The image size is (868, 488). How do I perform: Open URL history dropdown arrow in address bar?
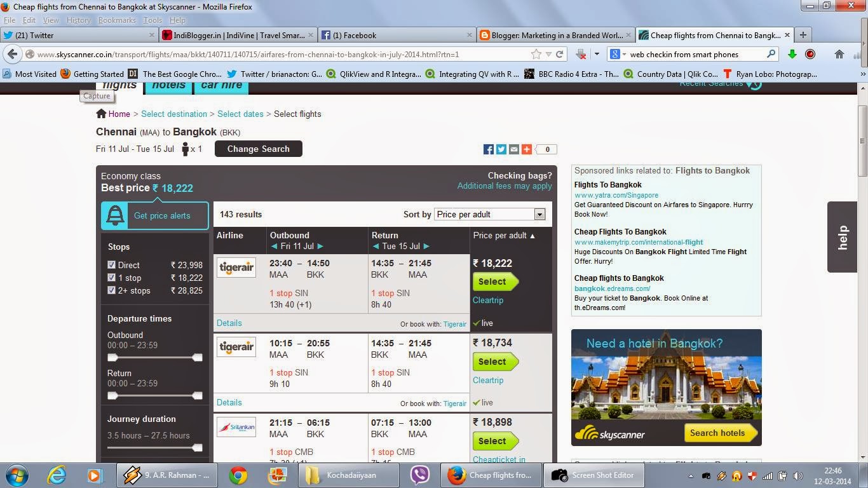[548, 54]
